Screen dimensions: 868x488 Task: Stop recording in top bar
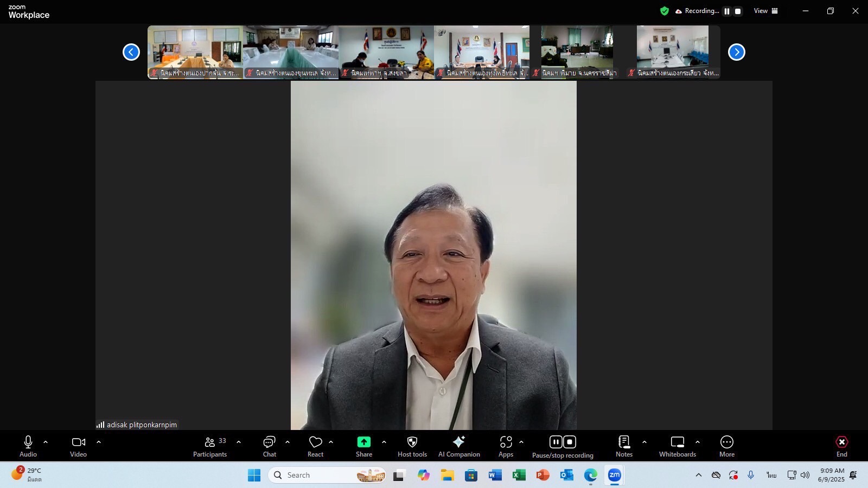point(738,11)
